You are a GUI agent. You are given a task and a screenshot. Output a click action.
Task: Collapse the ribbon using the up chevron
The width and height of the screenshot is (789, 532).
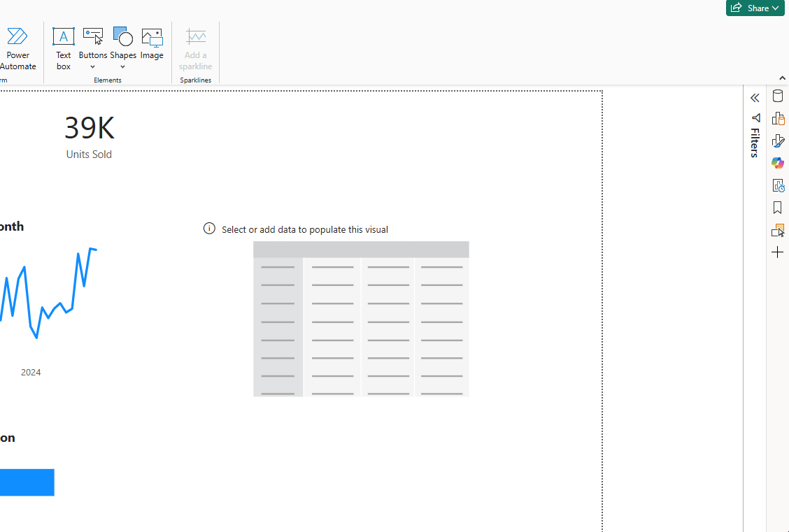click(782, 78)
